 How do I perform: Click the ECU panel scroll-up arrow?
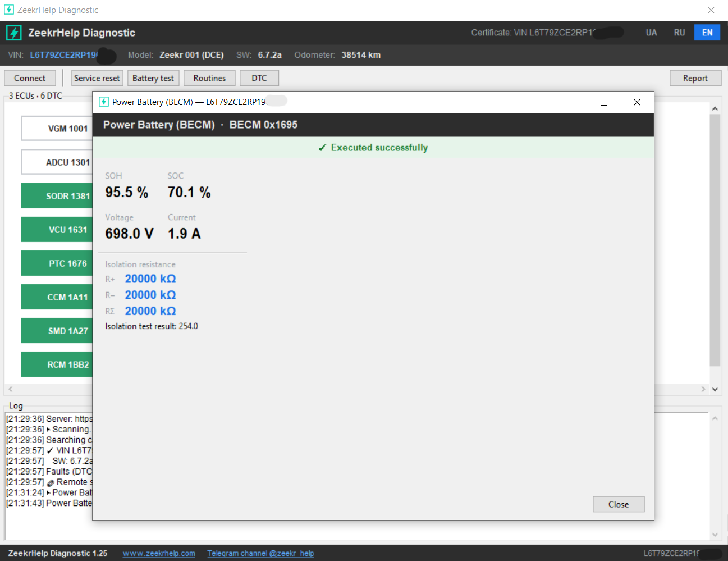(x=715, y=108)
